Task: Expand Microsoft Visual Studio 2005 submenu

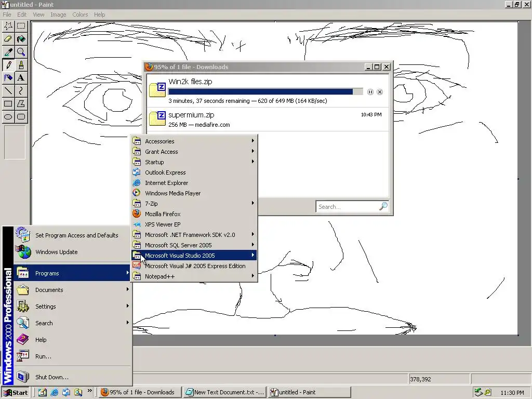Action: 194,256
